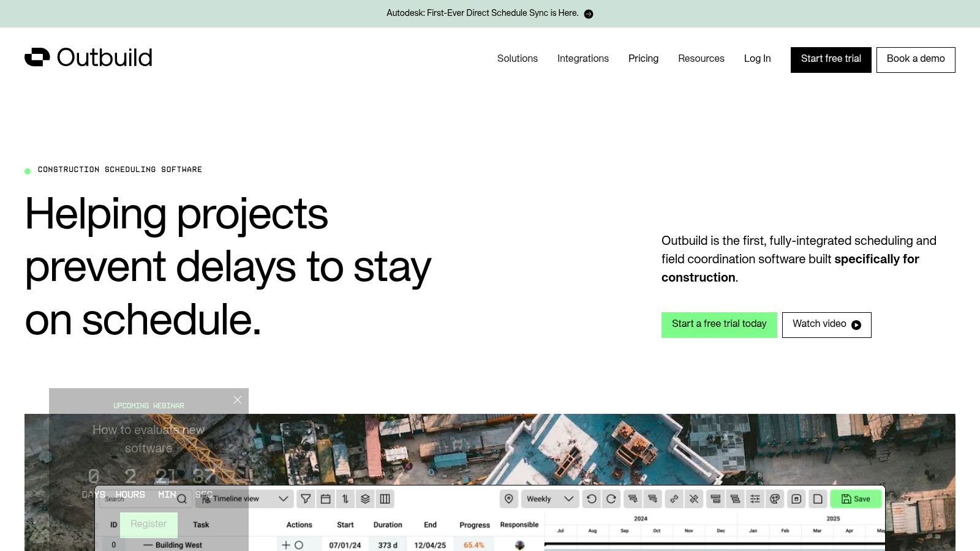
Task: Go to the Pricing page
Action: 643,59
